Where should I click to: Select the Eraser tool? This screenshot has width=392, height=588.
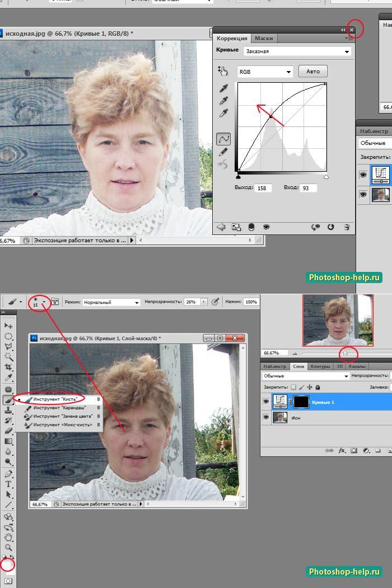click(8, 431)
